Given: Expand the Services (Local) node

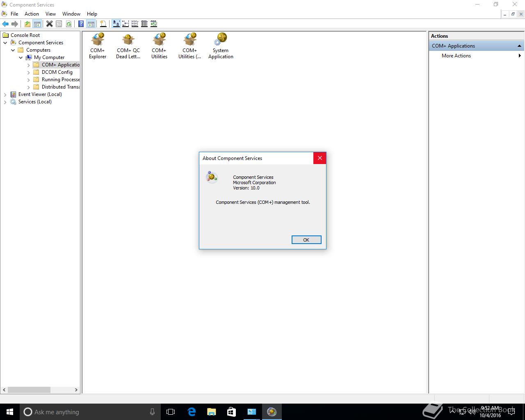Looking at the screenshot, I should point(5,102).
